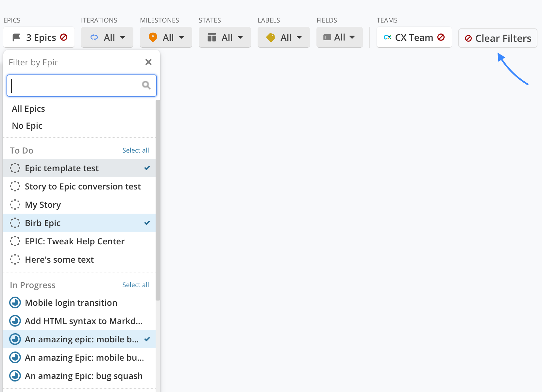Click the Add HTML syntax epic progress icon
The width and height of the screenshot is (542, 392).
pyautogui.click(x=15, y=321)
